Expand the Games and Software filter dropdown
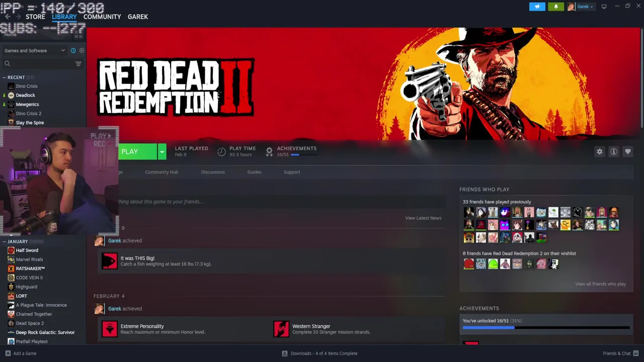 [x=34, y=50]
